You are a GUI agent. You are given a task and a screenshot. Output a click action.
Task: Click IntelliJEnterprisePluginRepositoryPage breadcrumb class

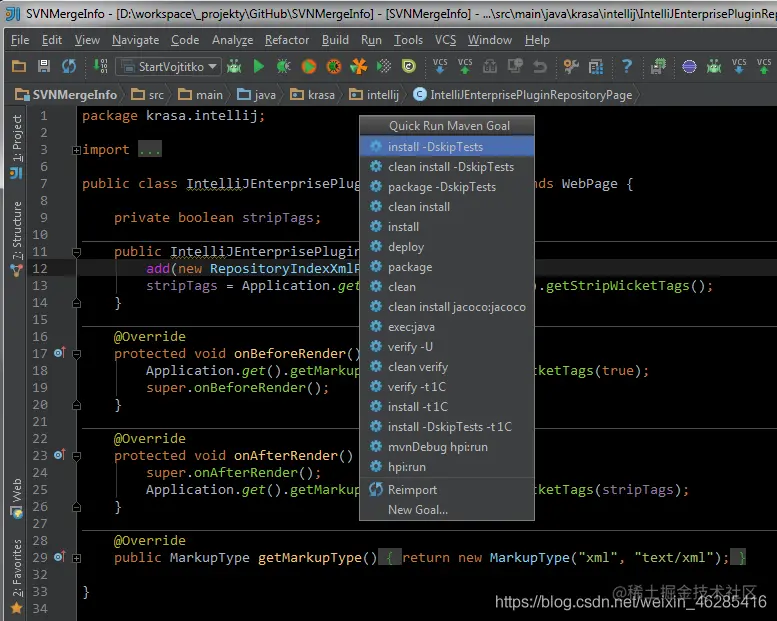click(523, 95)
